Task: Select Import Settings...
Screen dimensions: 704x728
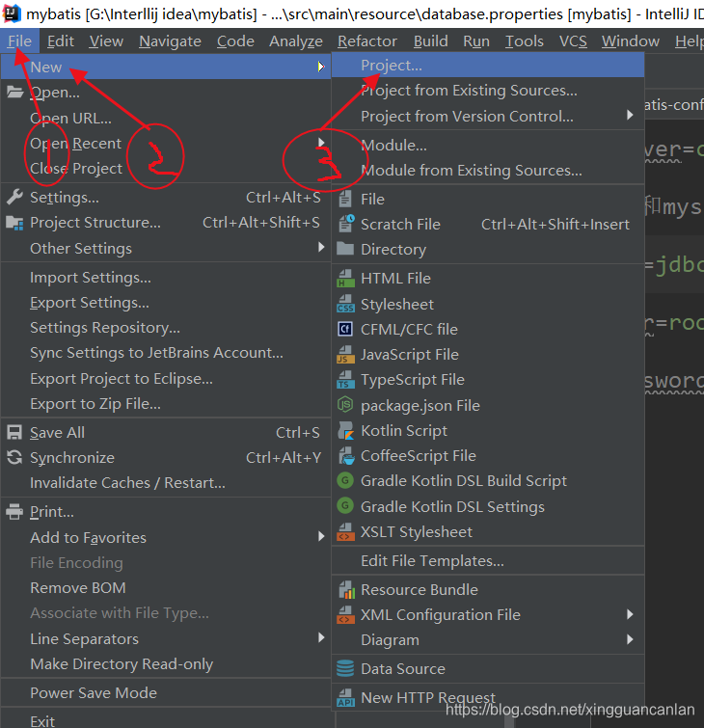Action: (166, 278)
